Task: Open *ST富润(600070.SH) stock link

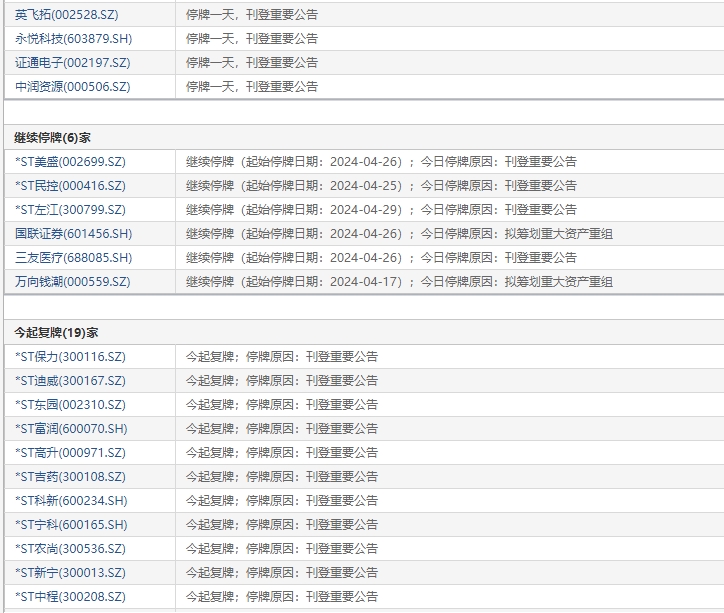Action: pyautogui.click(x=71, y=429)
